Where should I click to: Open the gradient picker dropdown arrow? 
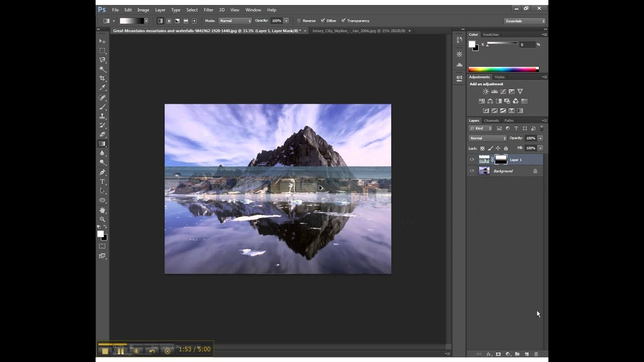tap(146, 21)
